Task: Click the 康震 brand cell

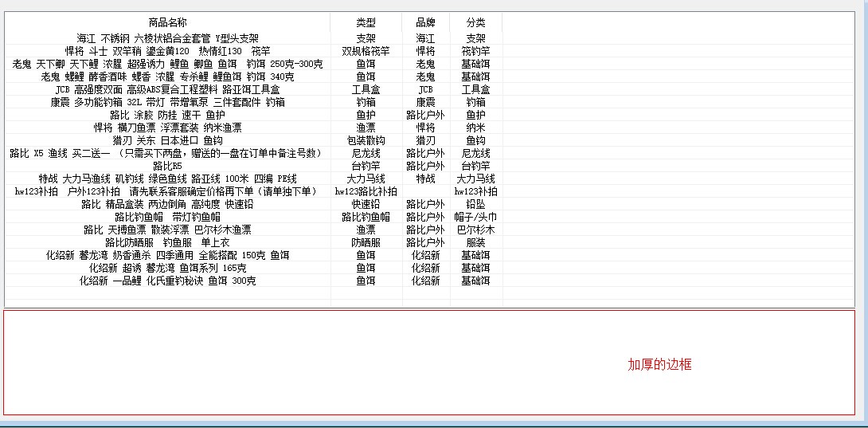Action: (426, 102)
